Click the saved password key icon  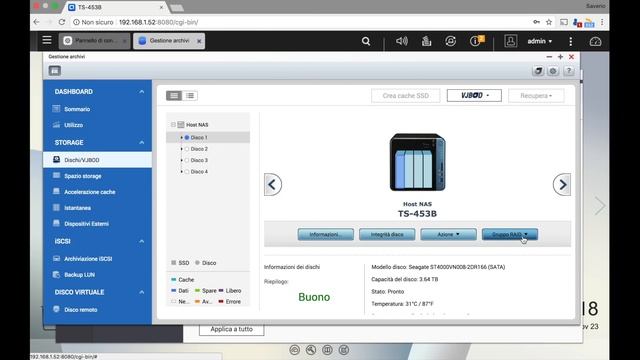pyautogui.click(x=536, y=22)
